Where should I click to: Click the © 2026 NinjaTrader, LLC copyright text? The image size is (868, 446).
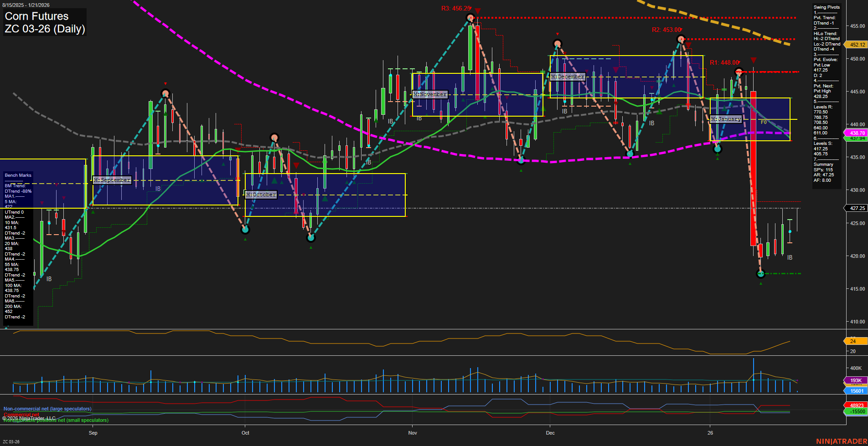[29, 417]
